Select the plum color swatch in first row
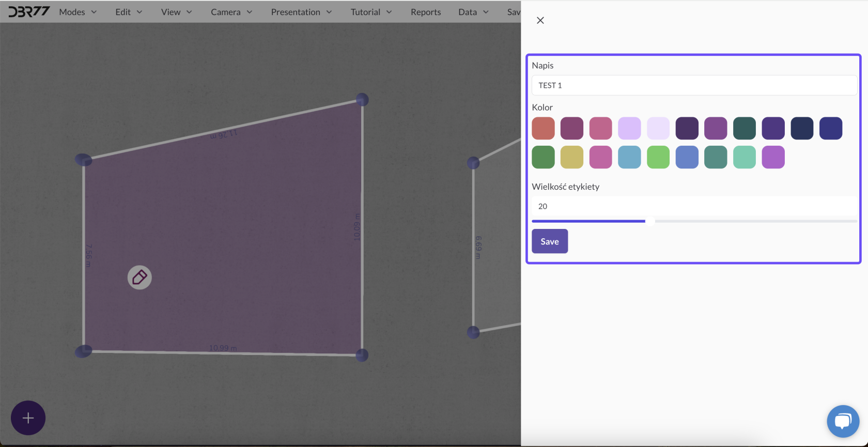The height and width of the screenshot is (447, 868). [x=572, y=128]
